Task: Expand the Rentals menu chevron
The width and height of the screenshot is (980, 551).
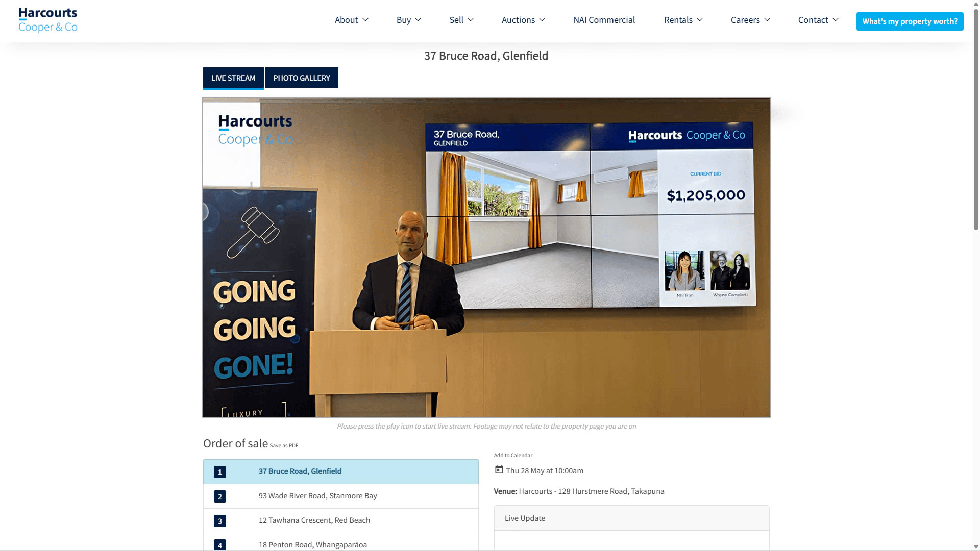Action: tap(700, 20)
